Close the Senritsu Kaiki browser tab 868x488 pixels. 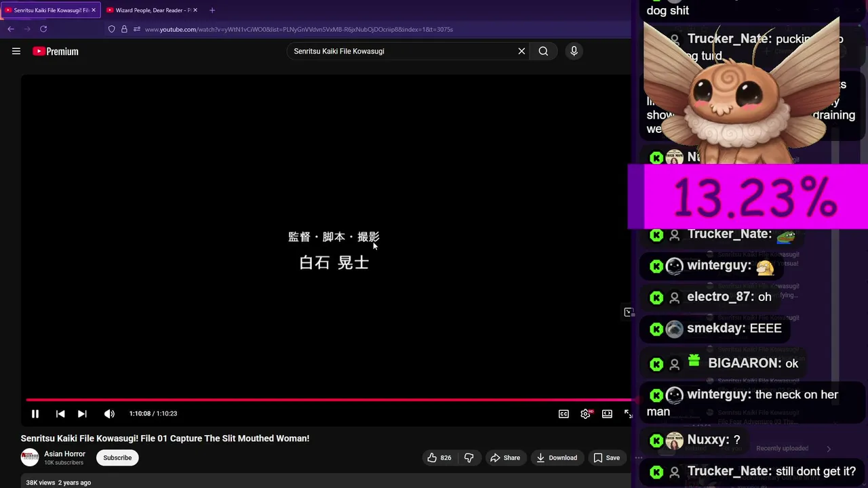tap(94, 10)
